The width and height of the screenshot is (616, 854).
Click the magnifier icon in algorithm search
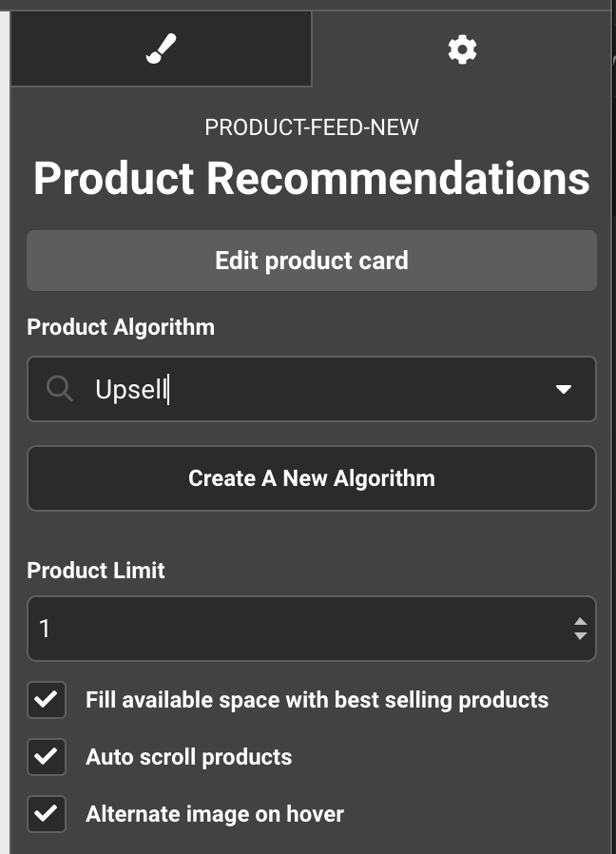pyautogui.click(x=60, y=389)
